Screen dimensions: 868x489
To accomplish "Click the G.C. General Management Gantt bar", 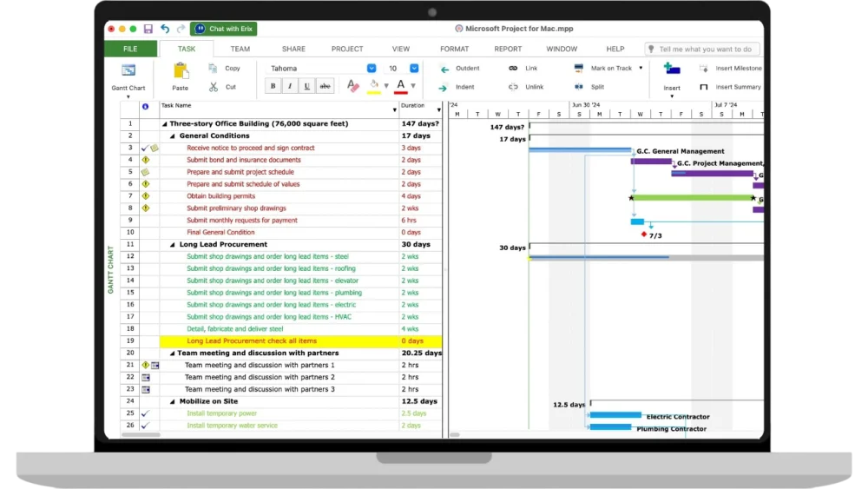I will [x=580, y=150].
